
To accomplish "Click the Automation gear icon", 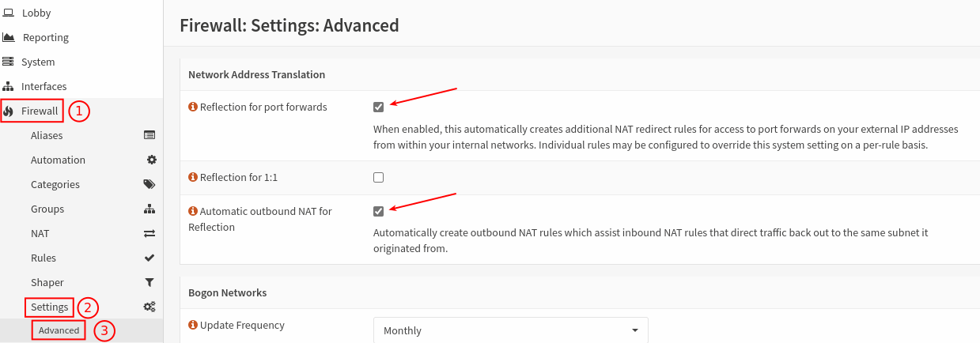I will point(152,160).
